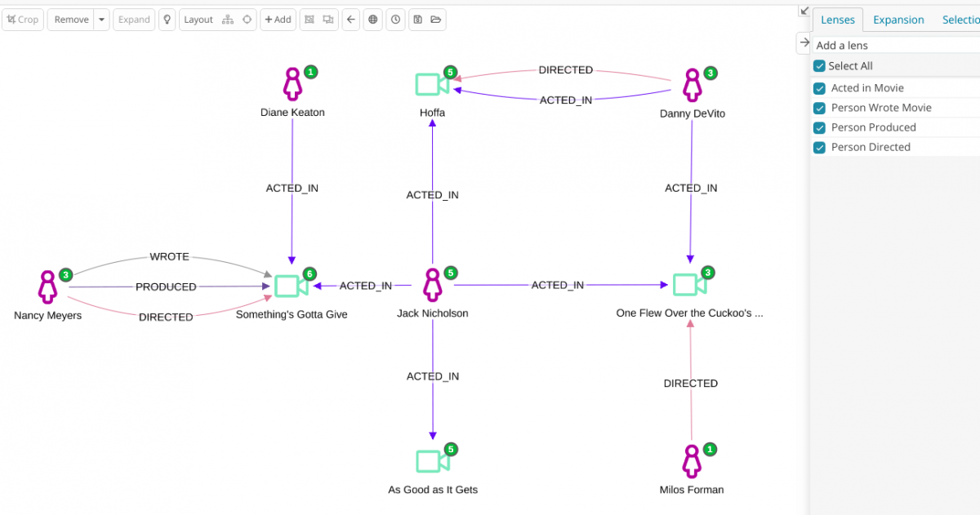The height and width of the screenshot is (515, 980).
Task: Select One Flew Over the Cuckoo's movie icon
Action: coord(690,284)
